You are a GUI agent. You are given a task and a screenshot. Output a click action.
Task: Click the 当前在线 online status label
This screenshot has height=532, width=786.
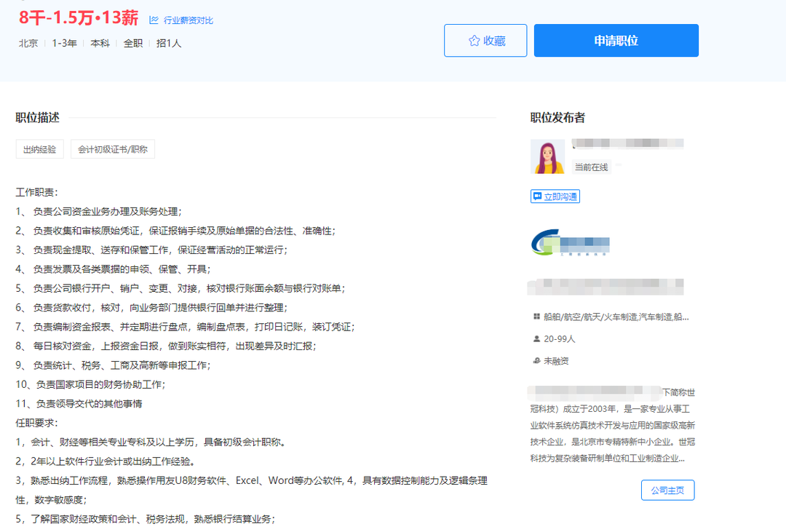[591, 167]
